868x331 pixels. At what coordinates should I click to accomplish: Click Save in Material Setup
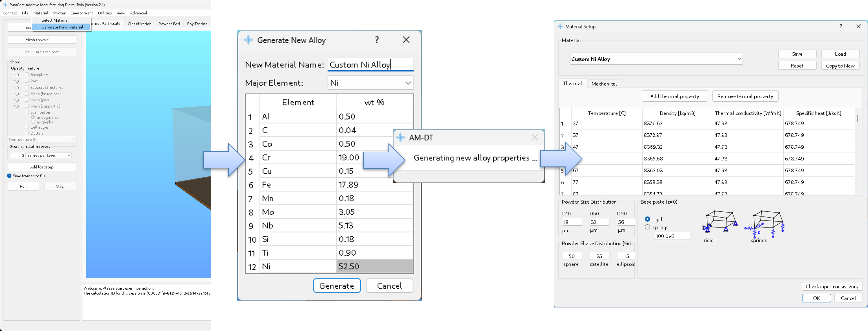click(x=797, y=54)
